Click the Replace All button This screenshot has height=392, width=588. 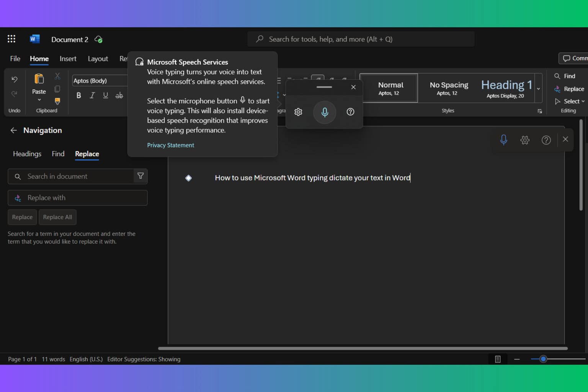57,217
